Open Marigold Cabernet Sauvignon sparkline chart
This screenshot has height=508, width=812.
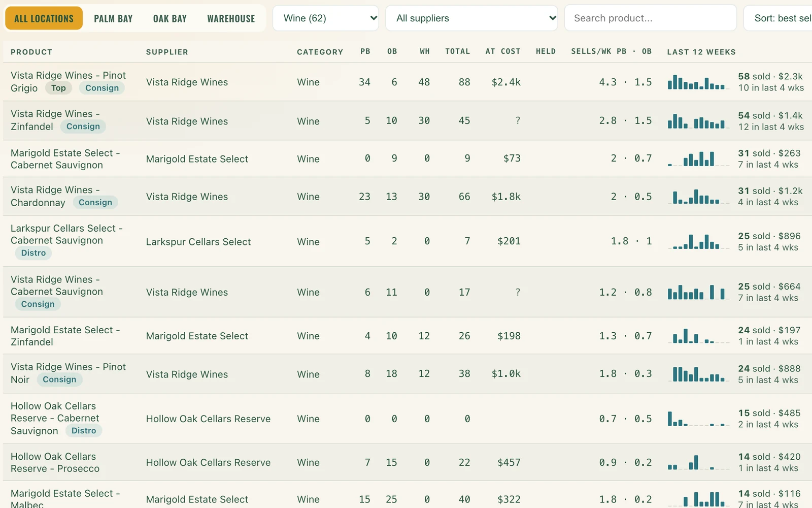pos(698,158)
